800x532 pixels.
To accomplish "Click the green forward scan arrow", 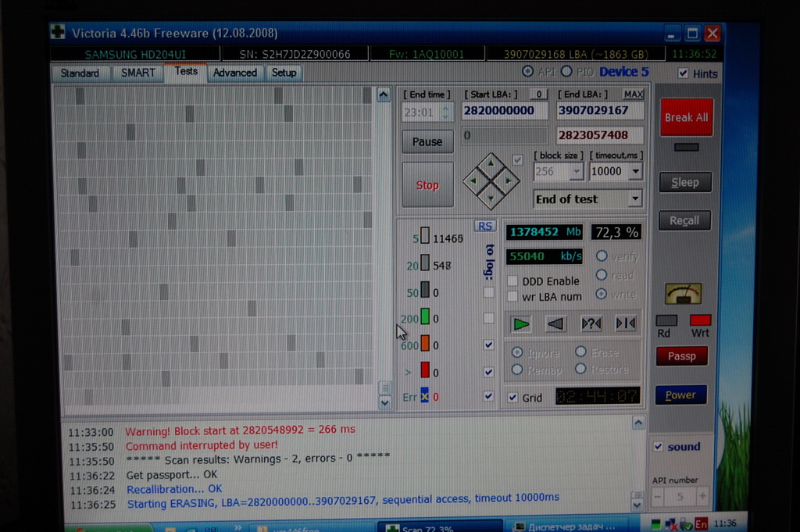I will pyautogui.click(x=521, y=323).
